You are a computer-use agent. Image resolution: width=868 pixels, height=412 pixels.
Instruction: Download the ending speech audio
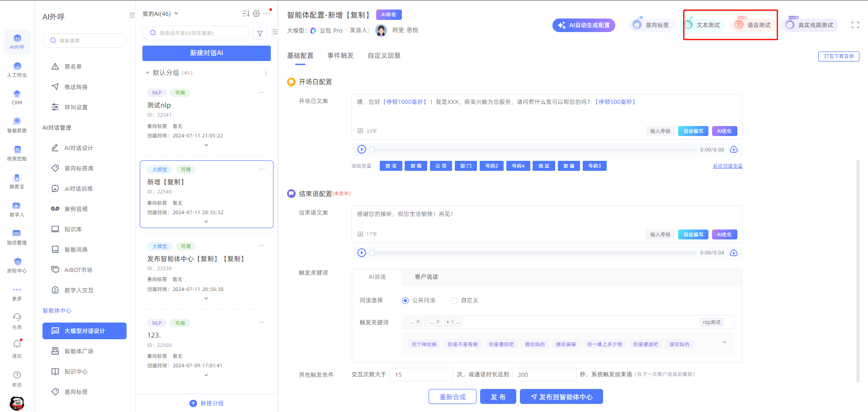pyautogui.click(x=734, y=253)
